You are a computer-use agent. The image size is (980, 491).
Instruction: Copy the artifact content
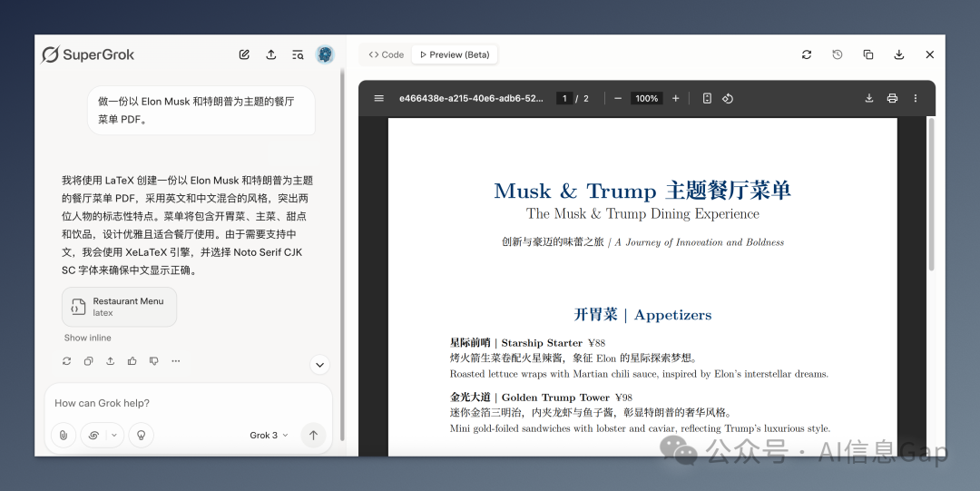pos(868,55)
